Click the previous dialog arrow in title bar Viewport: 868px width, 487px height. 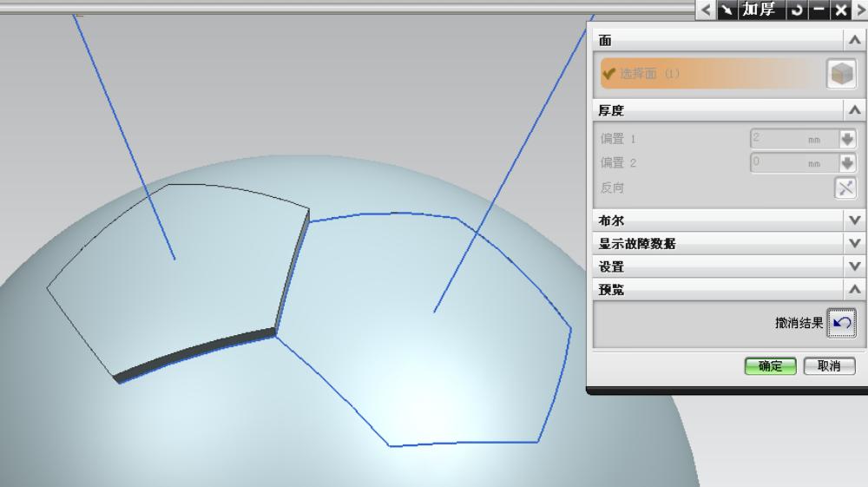tap(706, 10)
